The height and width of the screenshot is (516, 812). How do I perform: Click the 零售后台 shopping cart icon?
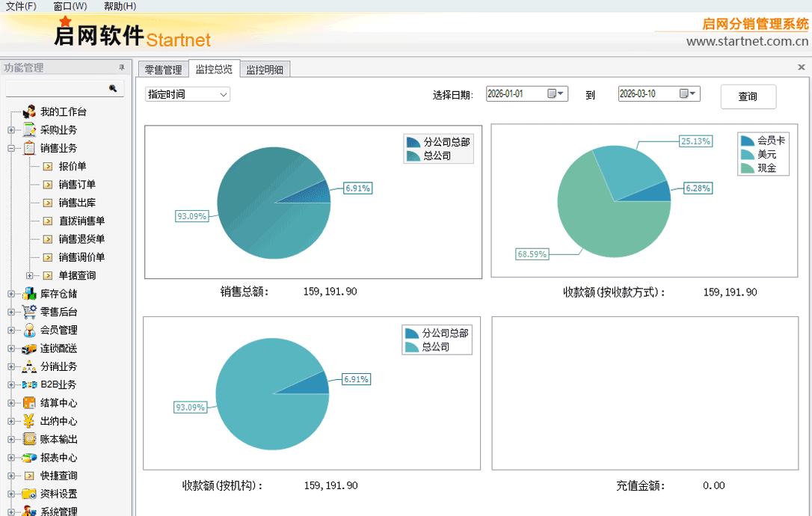click(x=29, y=312)
